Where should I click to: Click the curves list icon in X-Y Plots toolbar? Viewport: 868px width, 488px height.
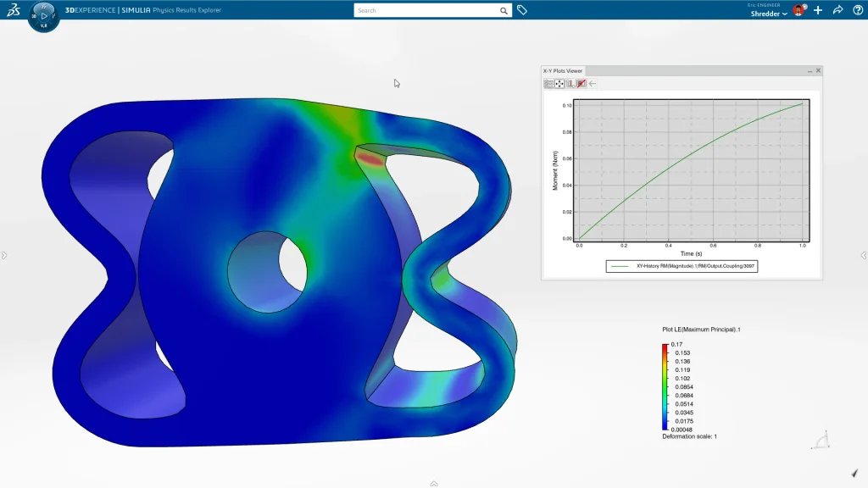click(548, 83)
